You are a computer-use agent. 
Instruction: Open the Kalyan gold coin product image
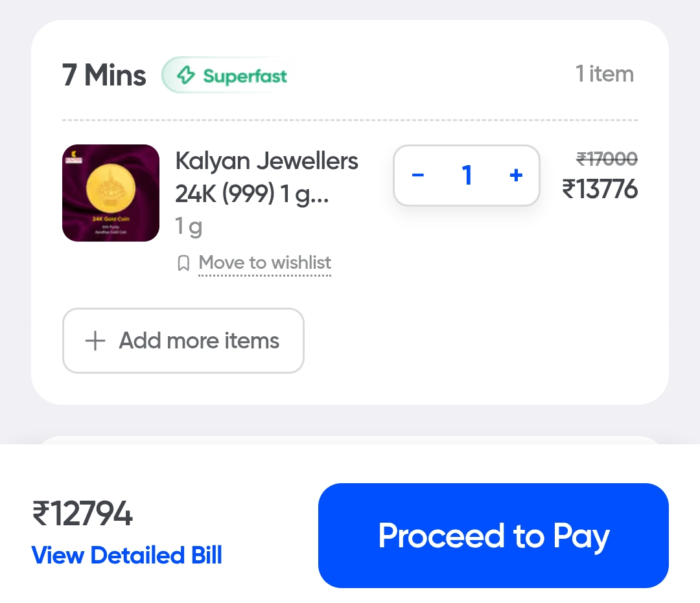[111, 193]
